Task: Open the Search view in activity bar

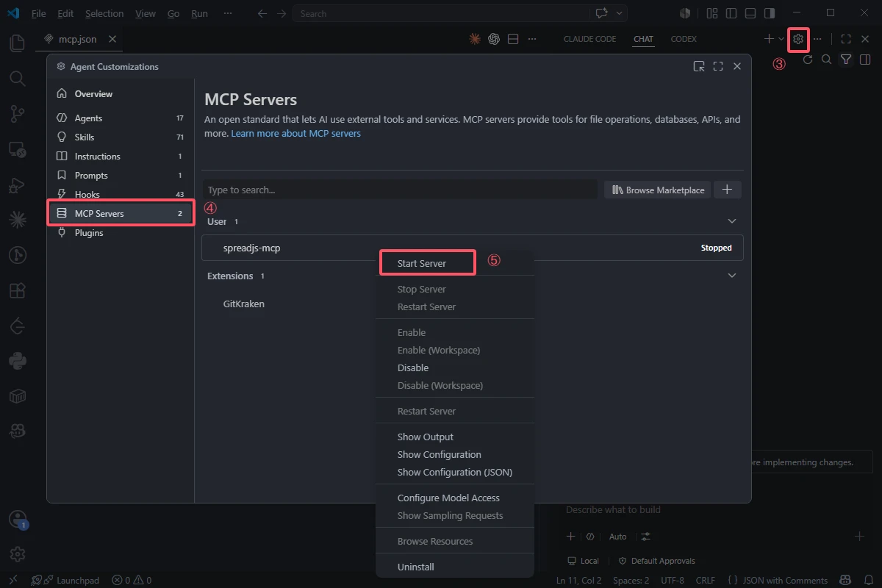Action: (x=17, y=78)
